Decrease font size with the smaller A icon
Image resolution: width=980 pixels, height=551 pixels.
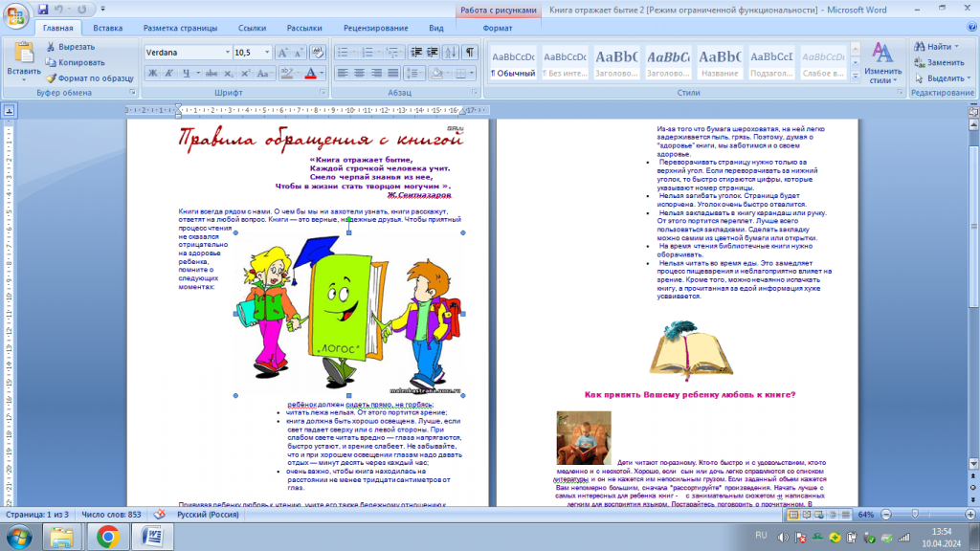(x=299, y=53)
